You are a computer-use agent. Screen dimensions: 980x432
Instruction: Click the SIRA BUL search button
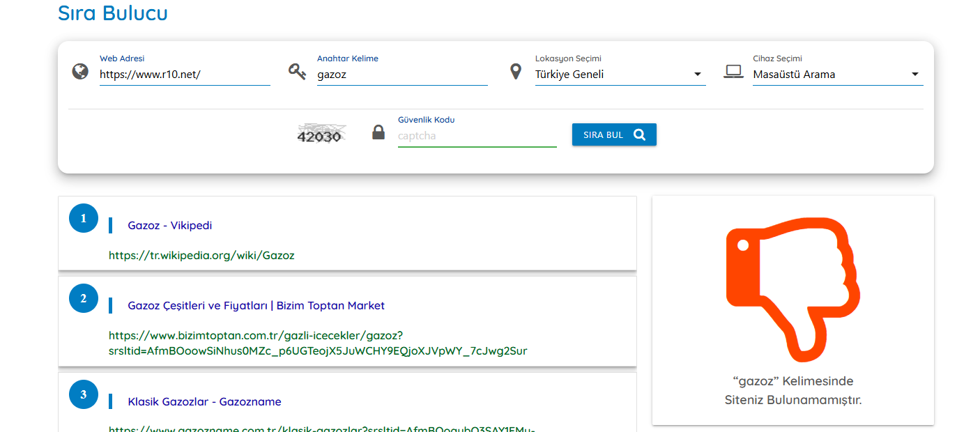click(614, 134)
